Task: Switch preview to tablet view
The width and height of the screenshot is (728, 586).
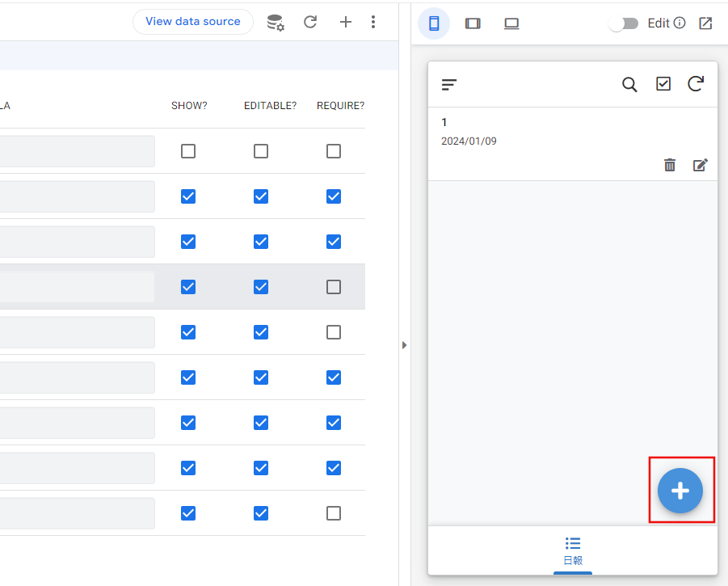Action: tap(473, 23)
